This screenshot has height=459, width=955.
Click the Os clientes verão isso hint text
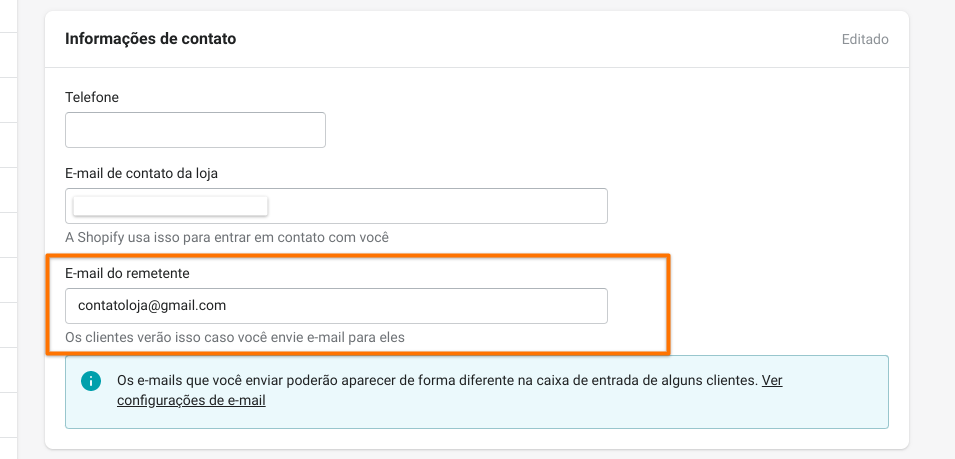coord(234,337)
